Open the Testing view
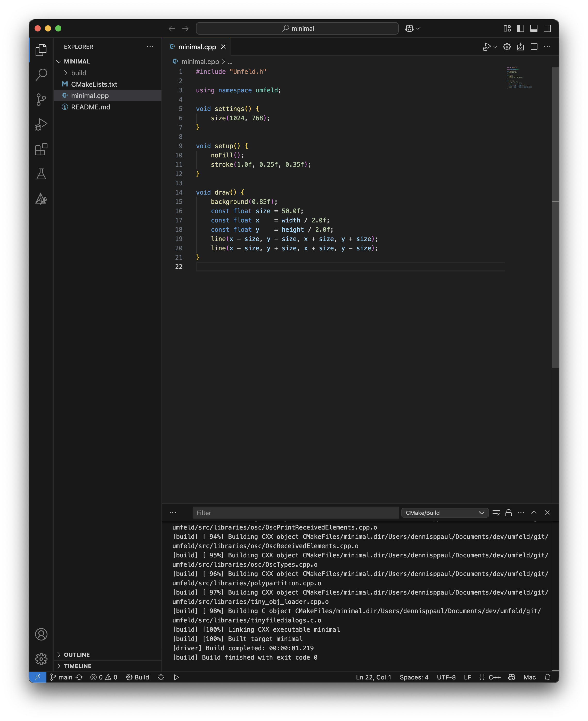This screenshot has width=588, height=721. point(41,174)
